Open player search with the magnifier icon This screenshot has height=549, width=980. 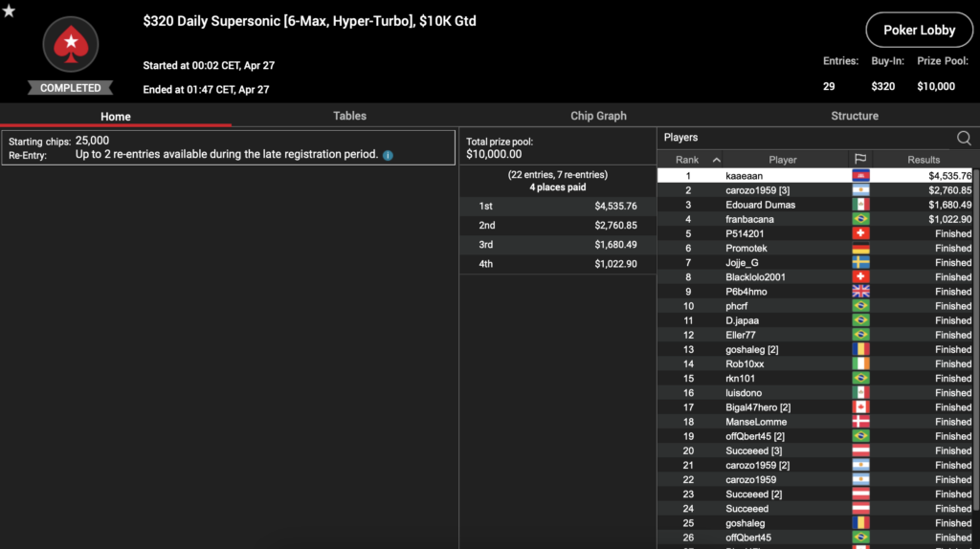coord(964,138)
